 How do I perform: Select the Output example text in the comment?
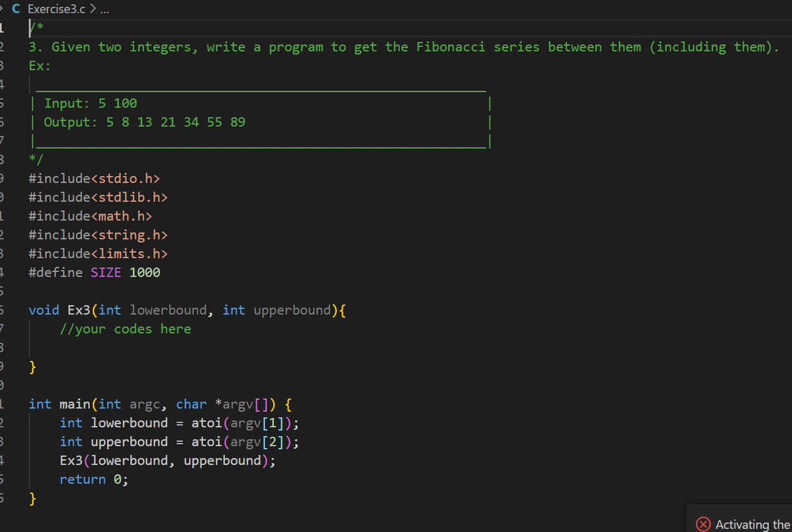(x=144, y=122)
